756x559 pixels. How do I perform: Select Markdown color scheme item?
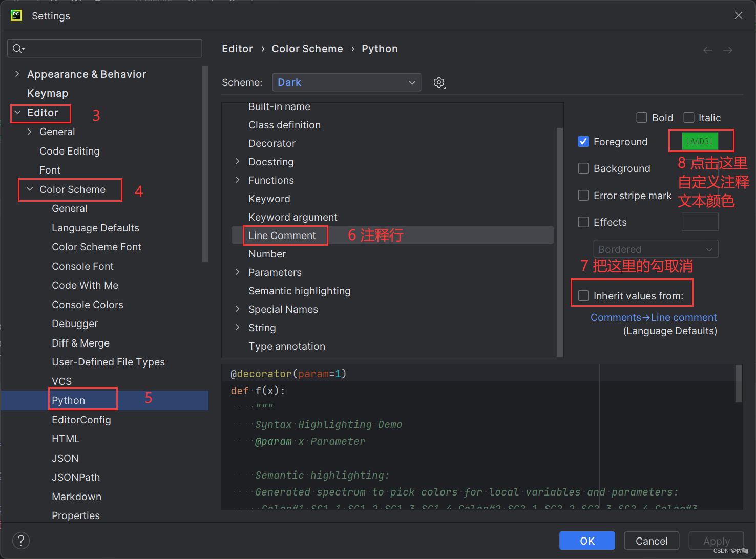coord(76,497)
